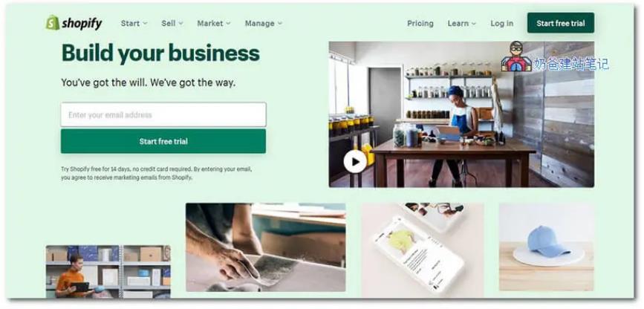
Task: Click the green Start free trial button
Action: (x=163, y=141)
